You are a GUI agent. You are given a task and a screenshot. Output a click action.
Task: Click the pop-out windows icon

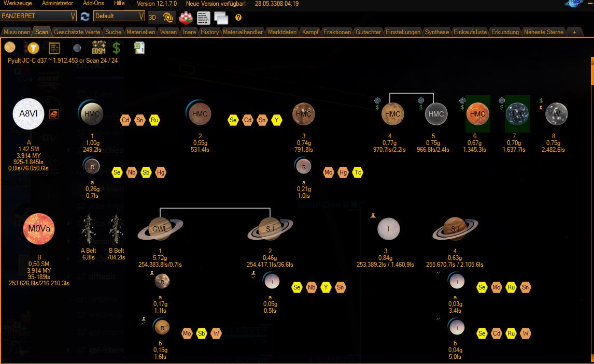tap(221, 18)
